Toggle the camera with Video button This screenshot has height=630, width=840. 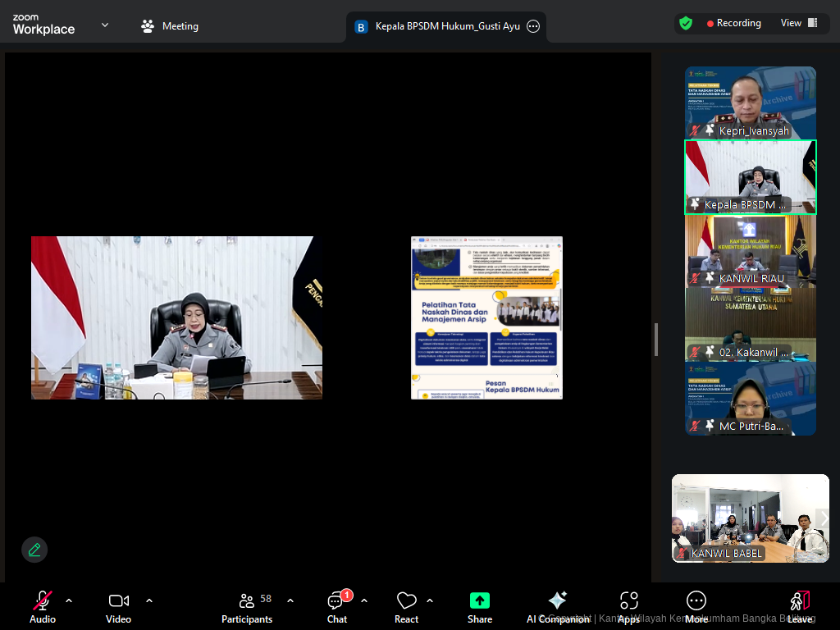(118, 607)
